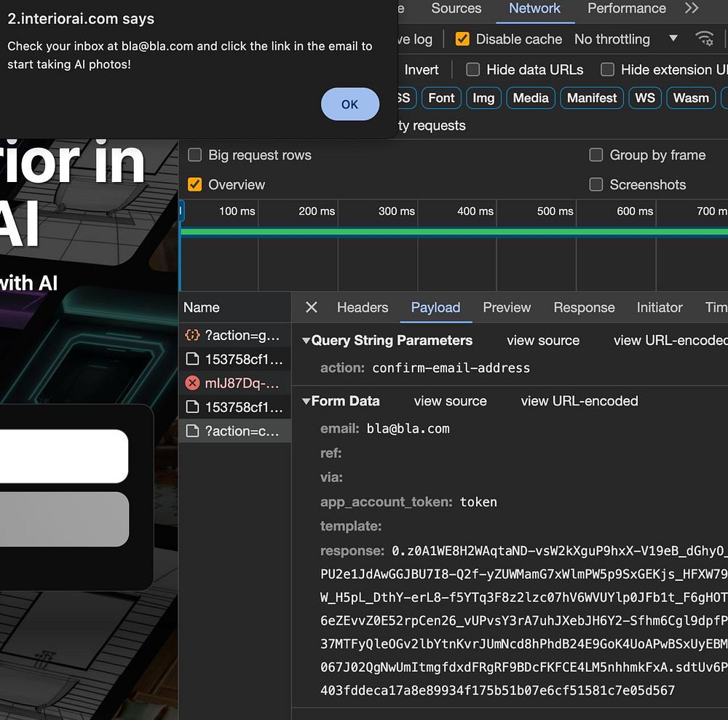
Task: Select the first 153758cf1... request
Action: tap(235, 360)
